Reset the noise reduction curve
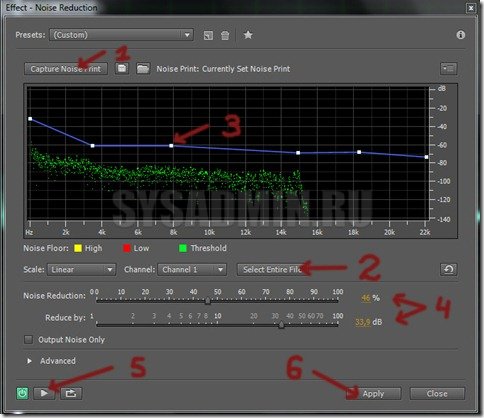This screenshot has width=484, height=418. pyautogui.click(x=449, y=269)
